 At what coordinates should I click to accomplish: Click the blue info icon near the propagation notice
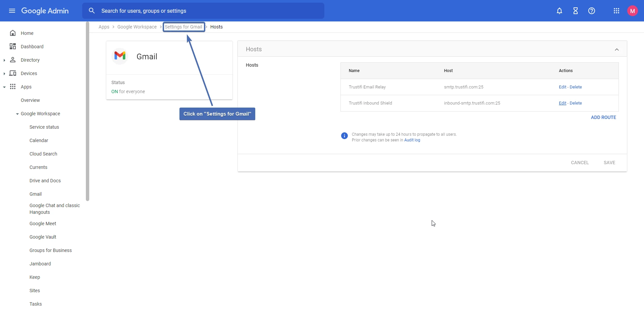(344, 136)
